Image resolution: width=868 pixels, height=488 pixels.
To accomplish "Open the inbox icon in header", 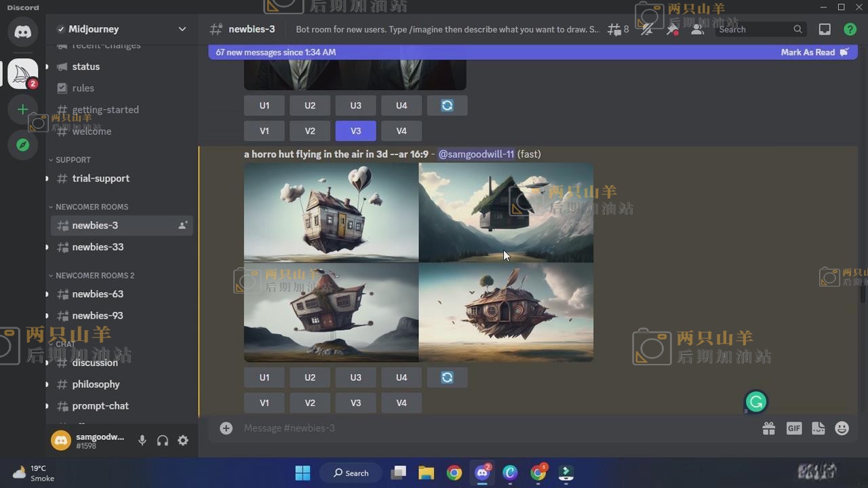I will pos(825,29).
